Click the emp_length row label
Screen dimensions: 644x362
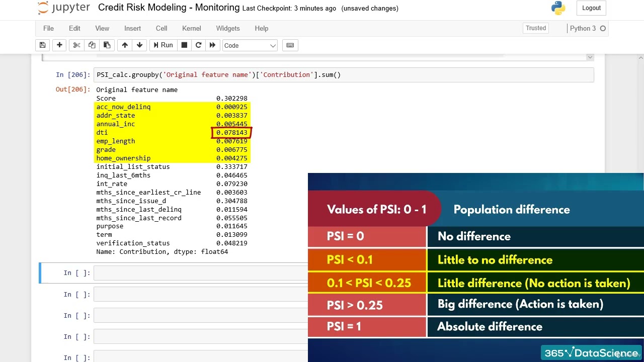click(116, 141)
